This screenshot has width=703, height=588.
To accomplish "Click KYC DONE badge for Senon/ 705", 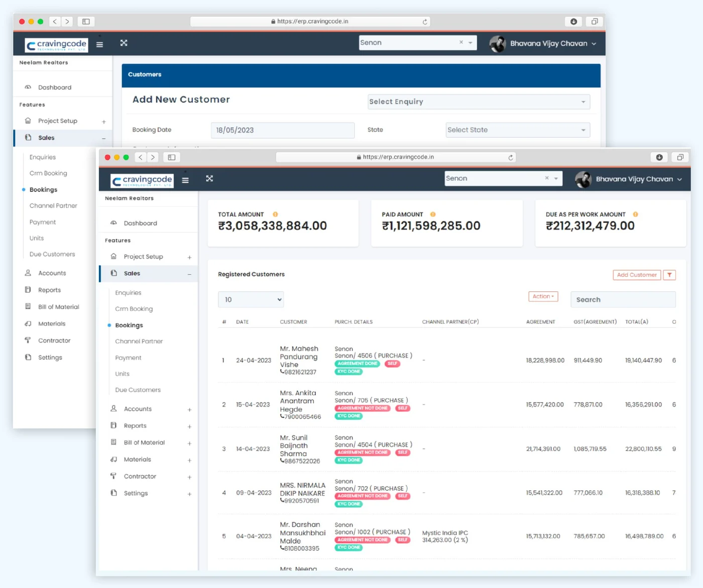I will [348, 416].
